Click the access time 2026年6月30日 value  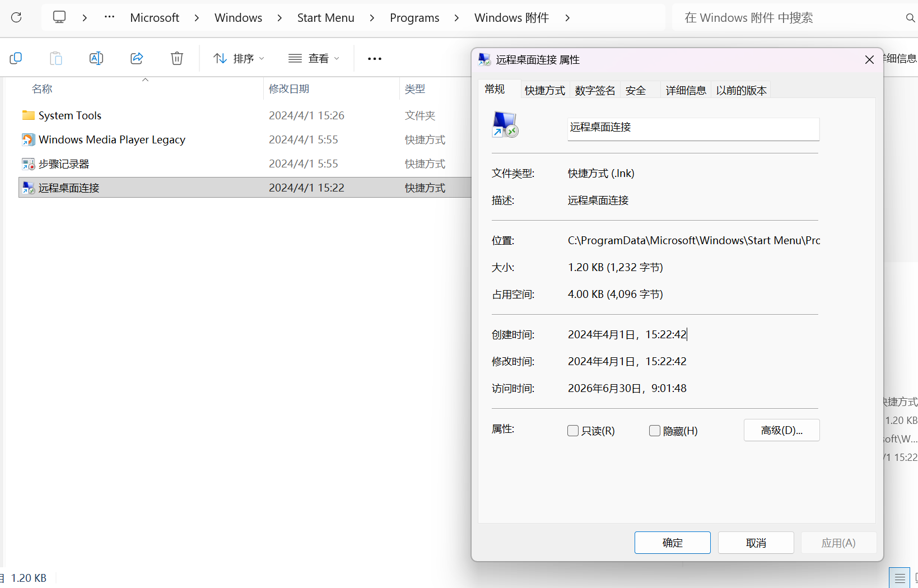coord(627,388)
